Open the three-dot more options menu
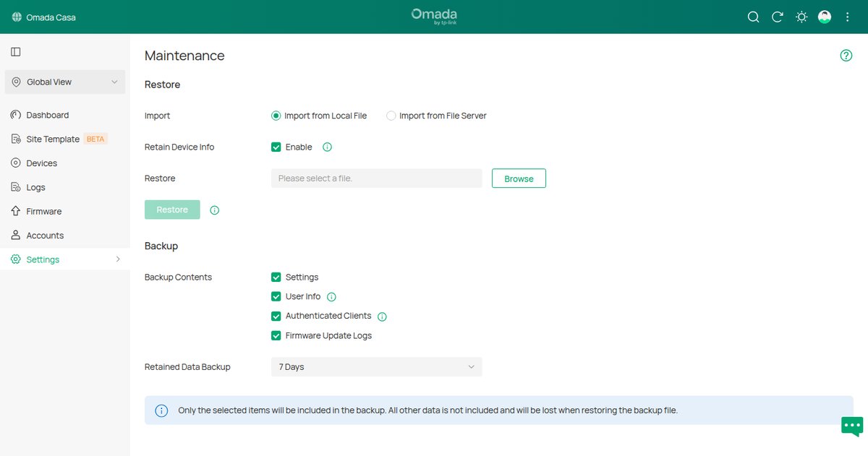Screen dimensions: 868x456 point(848,17)
